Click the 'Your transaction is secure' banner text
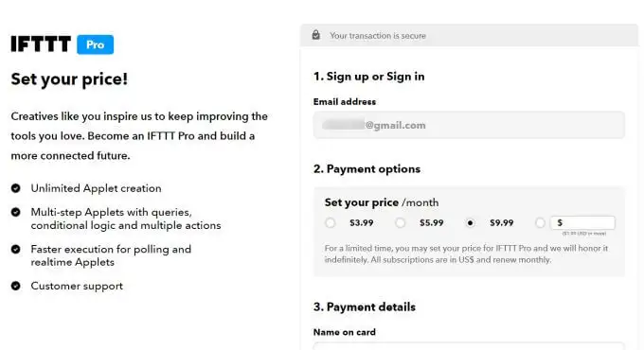 [x=378, y=36]
